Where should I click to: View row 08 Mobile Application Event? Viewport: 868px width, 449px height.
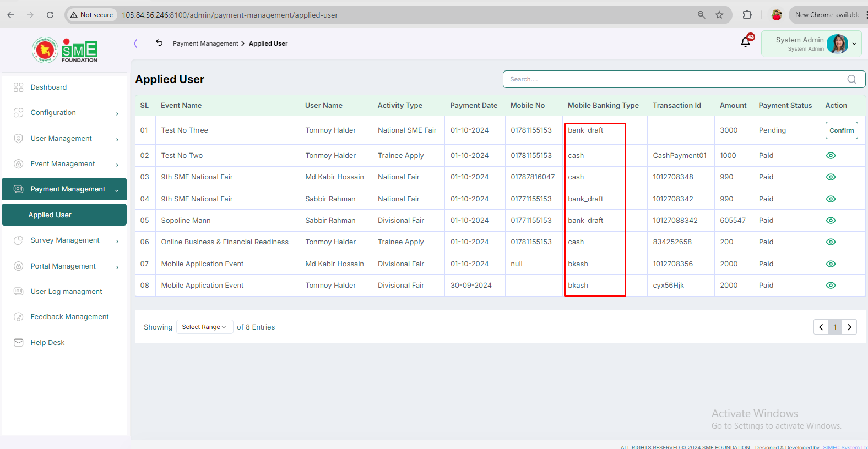tap(831, 286)
